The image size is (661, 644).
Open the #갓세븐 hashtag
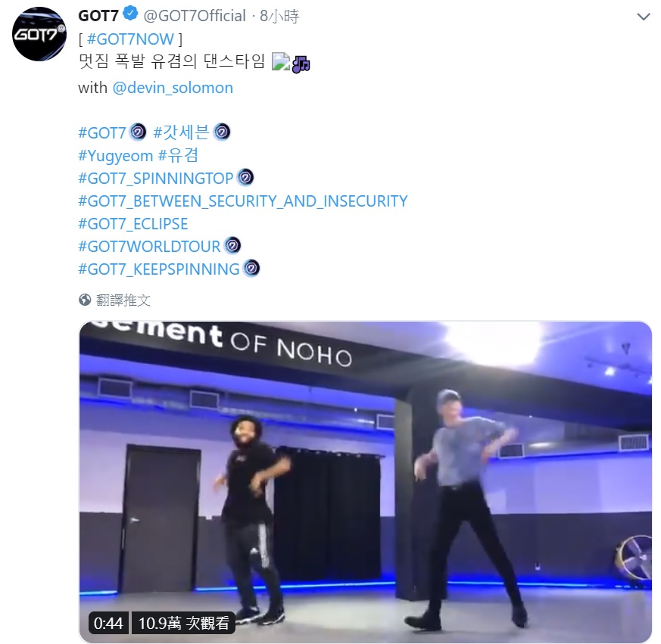pos(181,132)
